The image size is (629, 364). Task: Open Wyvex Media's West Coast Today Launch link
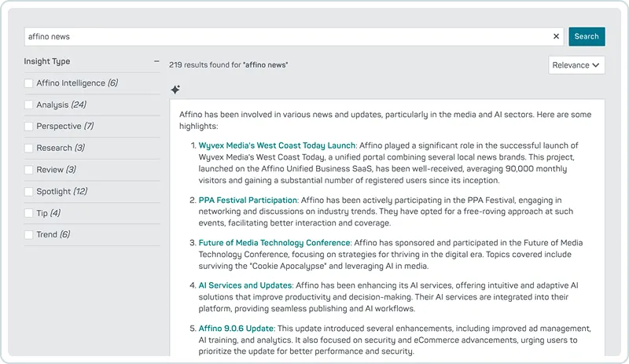point(277,145)
